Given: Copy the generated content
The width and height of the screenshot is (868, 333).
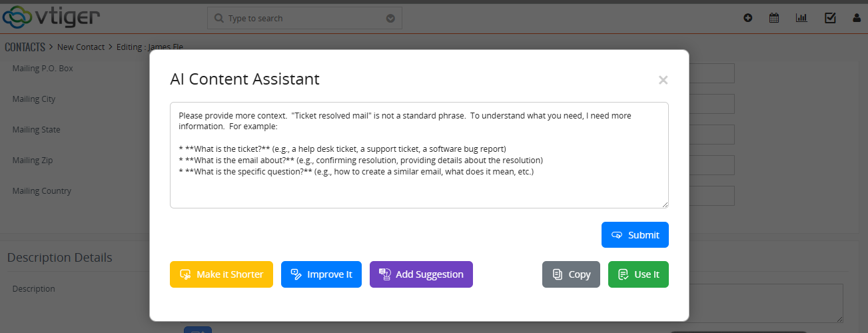Looking at the screenshot, I should [571, 274].
